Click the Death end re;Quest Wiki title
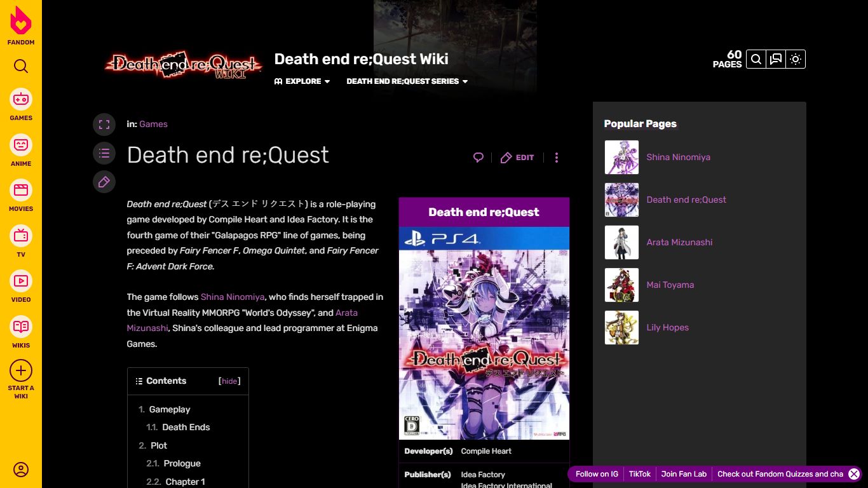The height and width of the screenshot is (488, 868). point(362,59)
